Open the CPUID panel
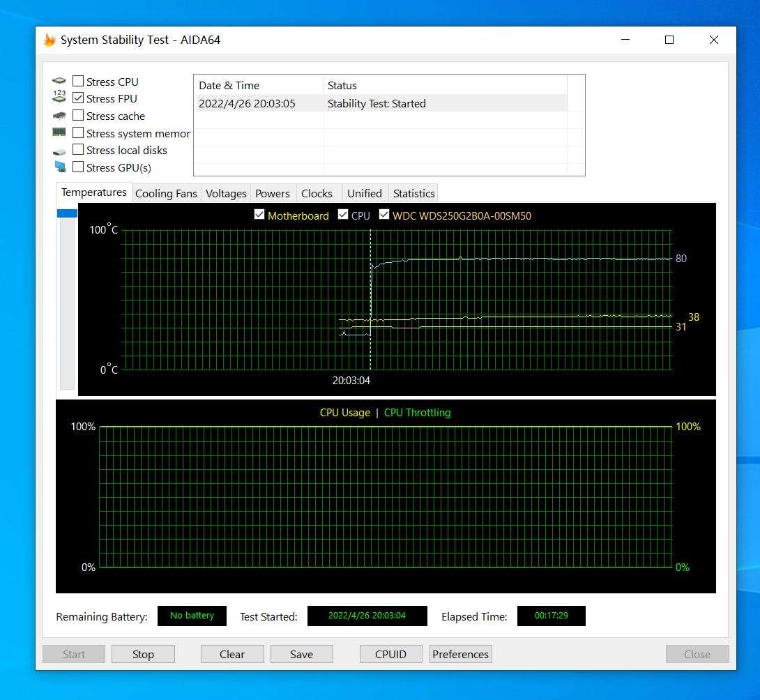 390,654
